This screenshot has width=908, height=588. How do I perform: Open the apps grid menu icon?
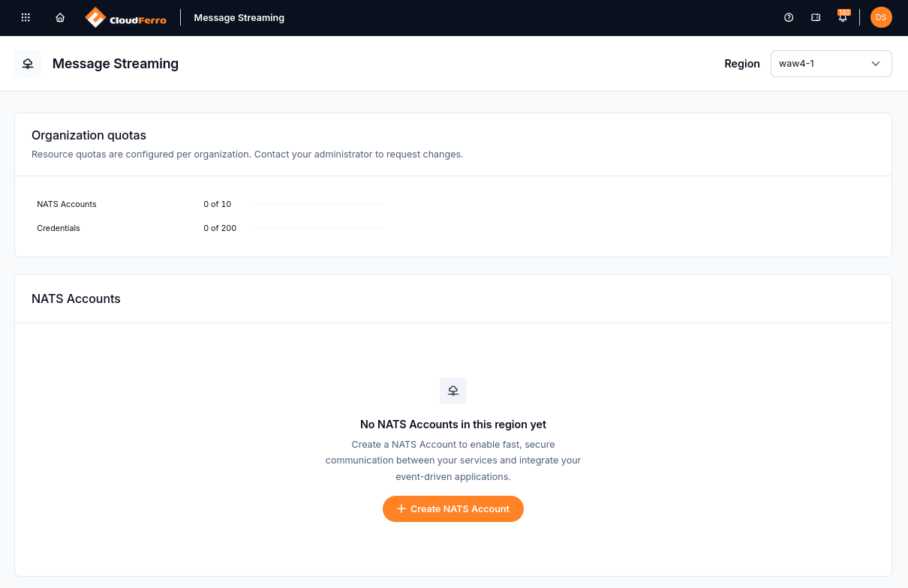tap(26, 17)
